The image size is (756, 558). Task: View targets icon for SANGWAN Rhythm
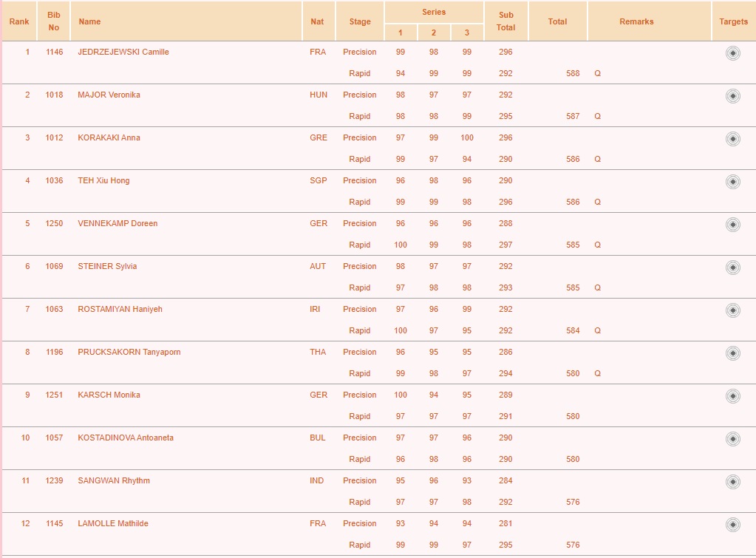click(x=732, y=482)
